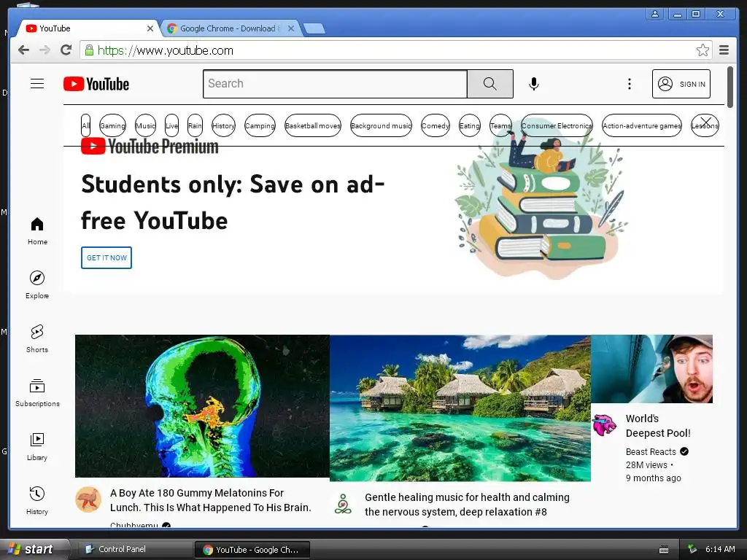747x560 pixels.
Task: Select the Teams filter chip
Action: click(500, 125)
